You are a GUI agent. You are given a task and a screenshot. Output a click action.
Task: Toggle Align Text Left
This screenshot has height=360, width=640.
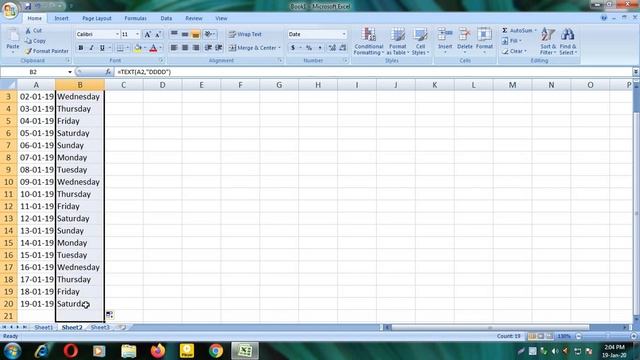[x=174, y=48]
